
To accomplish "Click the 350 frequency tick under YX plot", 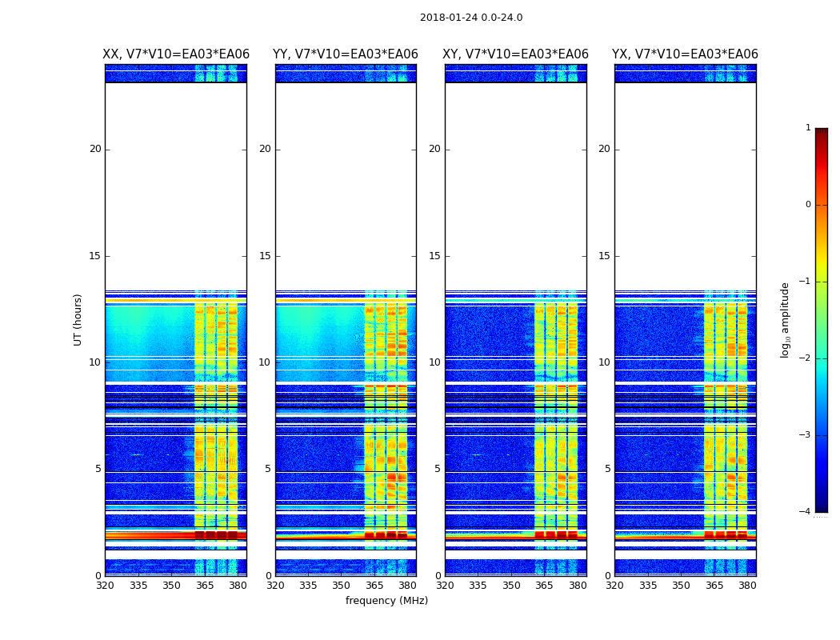I will 681,586.
